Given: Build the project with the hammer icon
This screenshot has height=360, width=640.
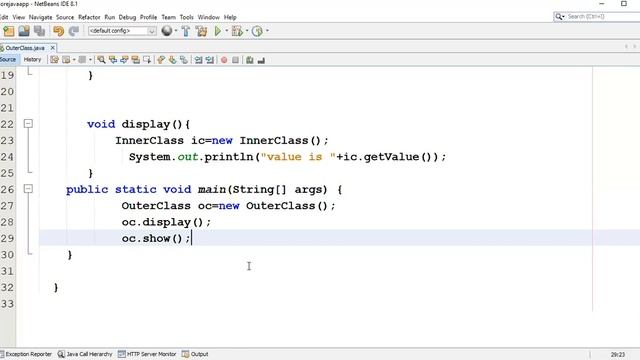Looking at the screenshot, I should click(x=186, y=31).
